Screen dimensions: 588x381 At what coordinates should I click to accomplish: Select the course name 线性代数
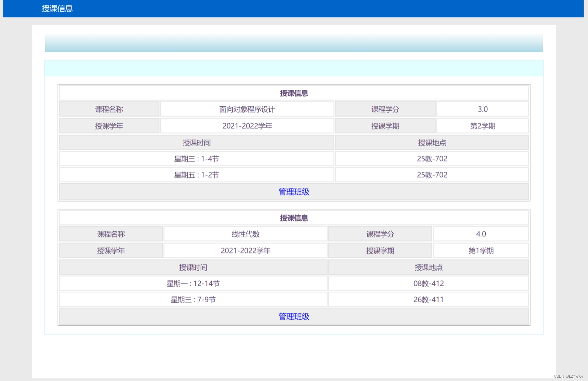coord(245,234)
